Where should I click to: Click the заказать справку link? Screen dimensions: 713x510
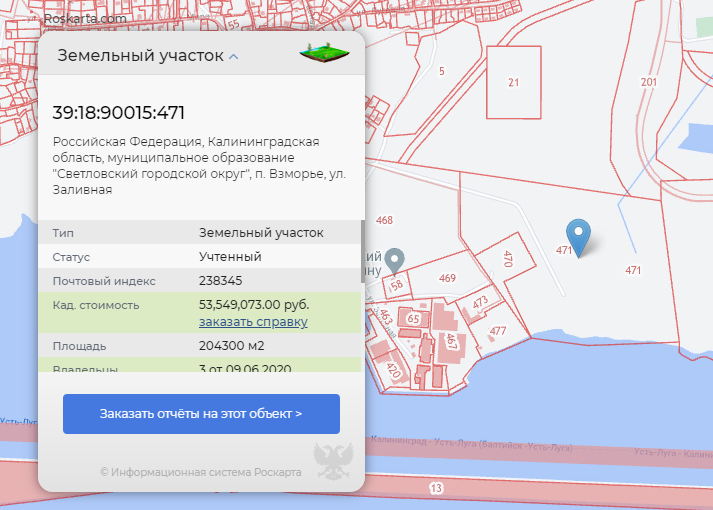click(x=253, y=322)
